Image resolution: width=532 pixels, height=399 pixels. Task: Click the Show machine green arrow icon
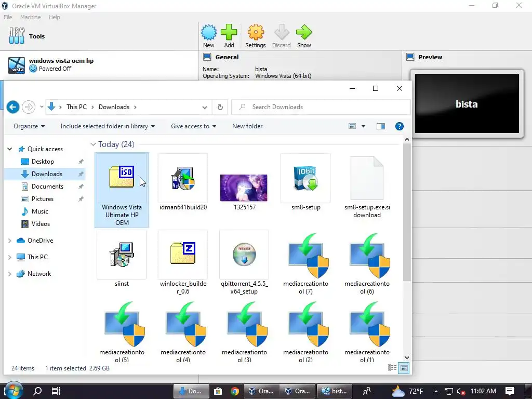coord(304,36)
